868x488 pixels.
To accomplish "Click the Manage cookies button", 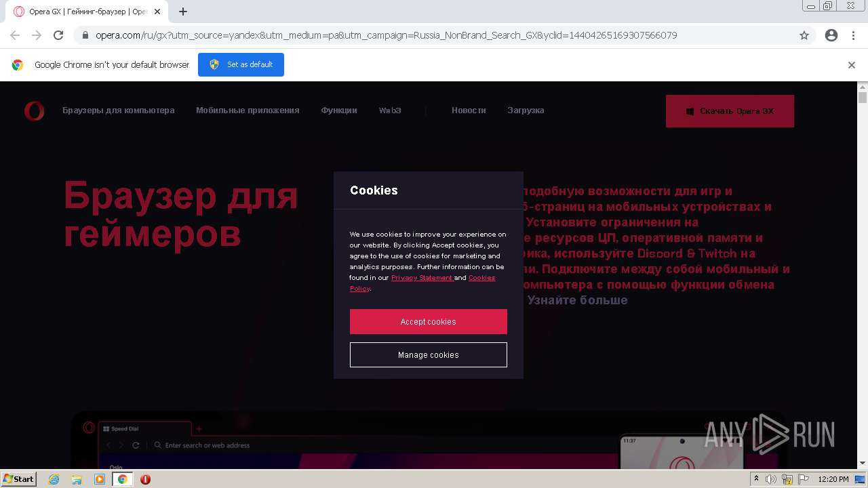I will [429, 354].
